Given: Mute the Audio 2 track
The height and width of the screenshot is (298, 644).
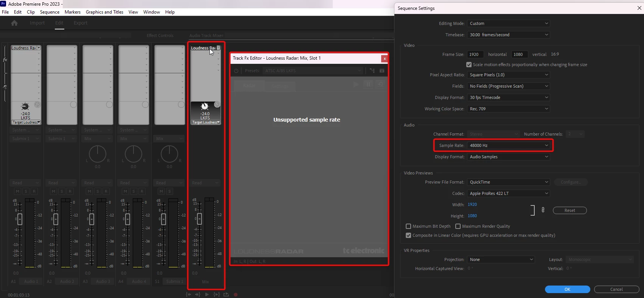Looking at the screenshot, I should pyautogui.click(x=53, y=191).
